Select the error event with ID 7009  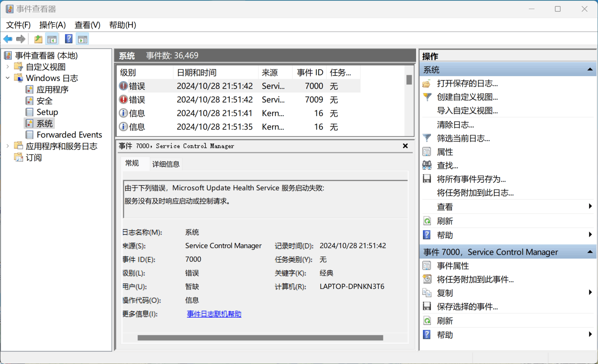point(239,100)
